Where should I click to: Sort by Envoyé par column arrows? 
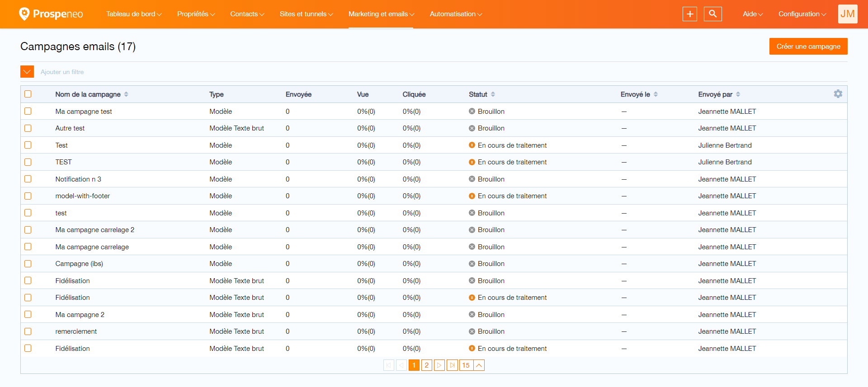coord(738,94)
